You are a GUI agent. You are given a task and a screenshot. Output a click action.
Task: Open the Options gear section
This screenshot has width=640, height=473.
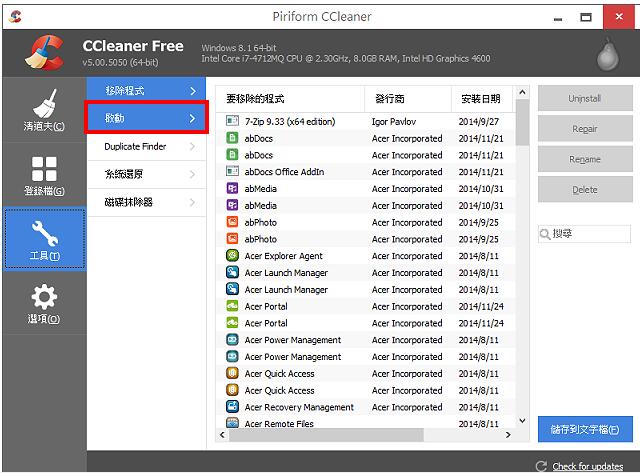point(44,303)
